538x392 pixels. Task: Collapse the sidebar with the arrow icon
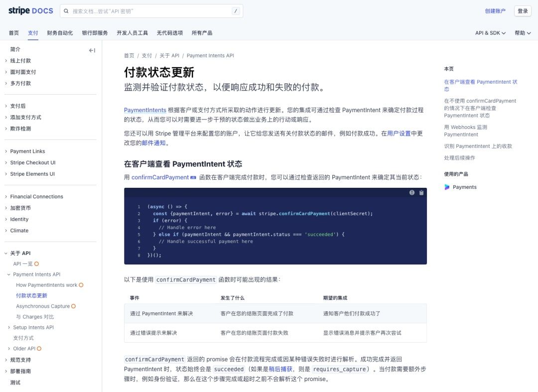tap(92, 50)
